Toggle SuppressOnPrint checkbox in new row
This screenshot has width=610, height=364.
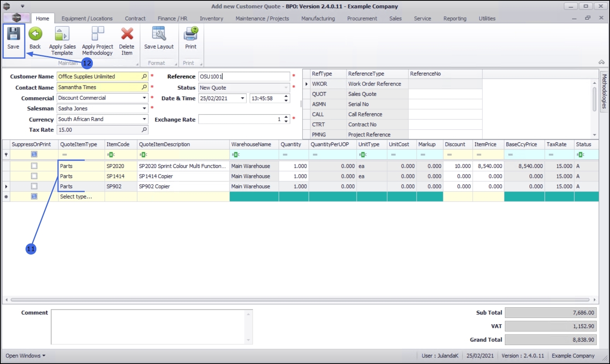coord(34,197)
